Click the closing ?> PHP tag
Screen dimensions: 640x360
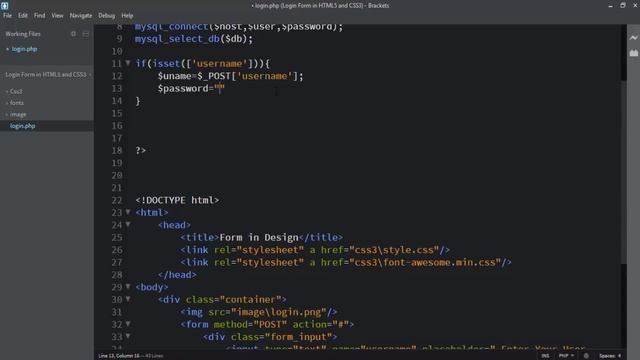(140, 151)
